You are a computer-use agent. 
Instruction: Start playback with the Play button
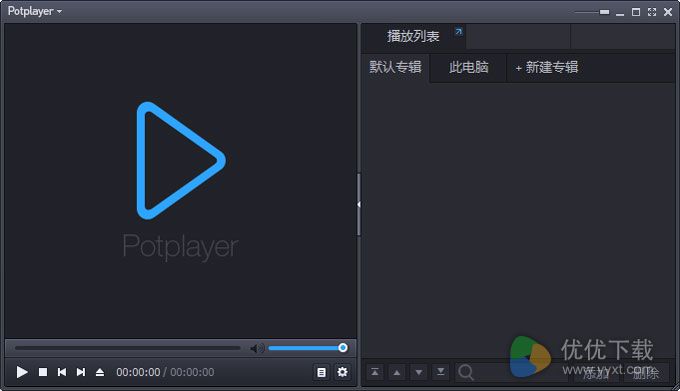tap(22, 372)
